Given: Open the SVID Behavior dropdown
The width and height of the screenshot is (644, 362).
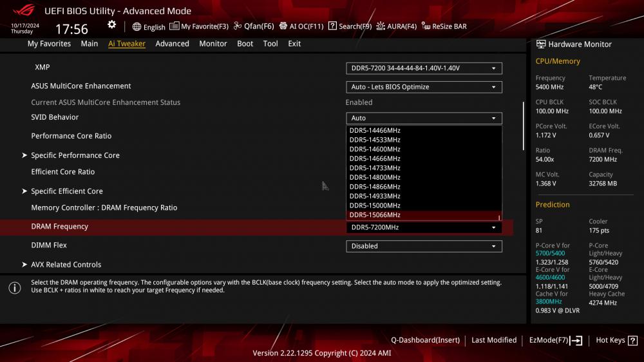Looking at the screenshot, I should pyautogui.click(x=424, y=119).
